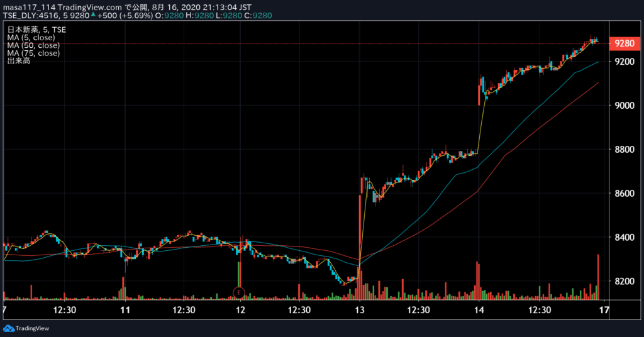The height and width of the screenshot is (337, 644).
Task: Click the +500 (+5.69%) change value
Action: click(x=125, y=16)
